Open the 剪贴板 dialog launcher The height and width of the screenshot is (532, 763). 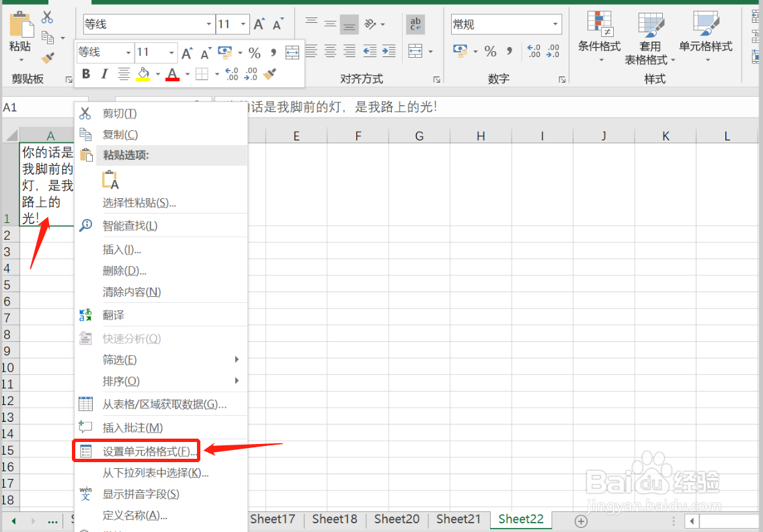[69, 79]
